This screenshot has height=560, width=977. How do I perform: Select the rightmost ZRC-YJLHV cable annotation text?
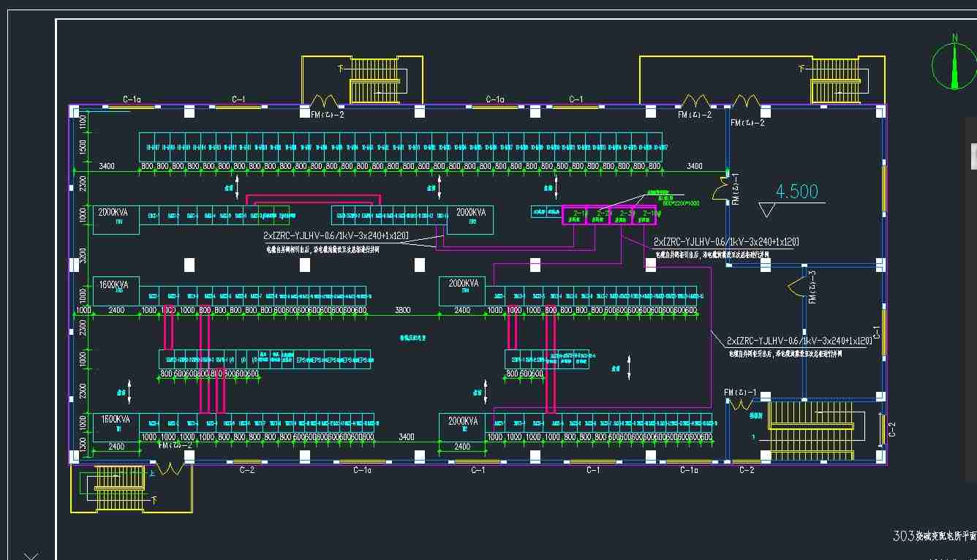[799, 341]
